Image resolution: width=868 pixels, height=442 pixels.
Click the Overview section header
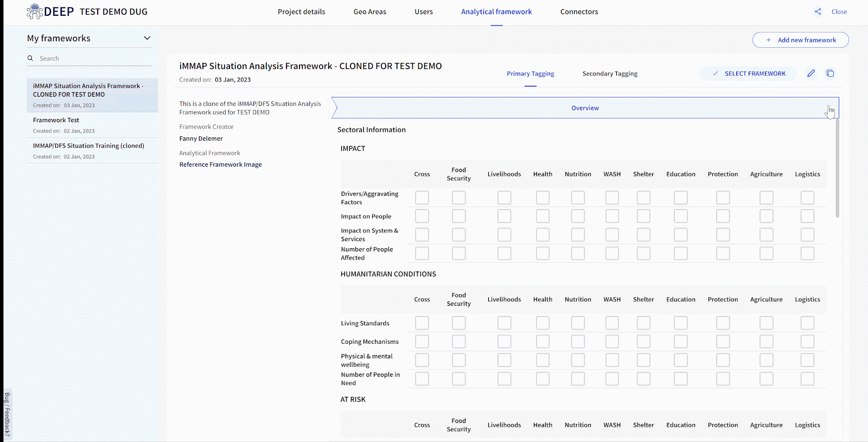coord(585,108)
